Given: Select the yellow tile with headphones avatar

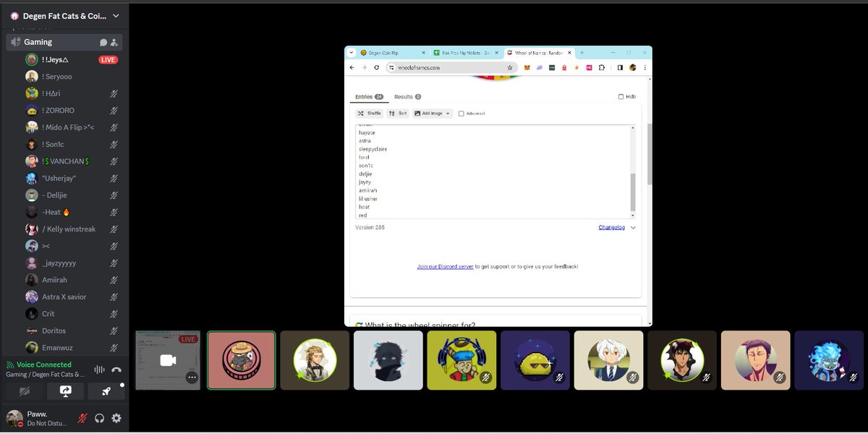Looking at the screenshot, I should pyautogui.click(x=461, y=360).
